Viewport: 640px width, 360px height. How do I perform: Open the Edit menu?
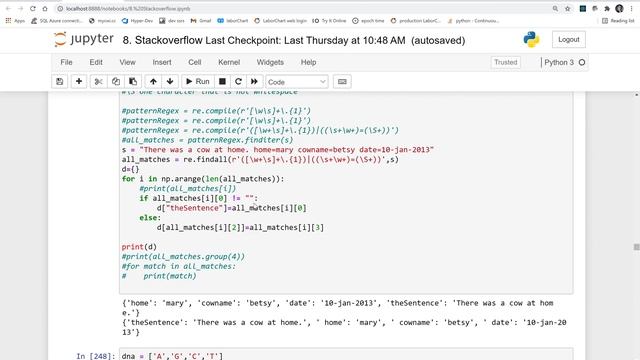pos(96,62)
